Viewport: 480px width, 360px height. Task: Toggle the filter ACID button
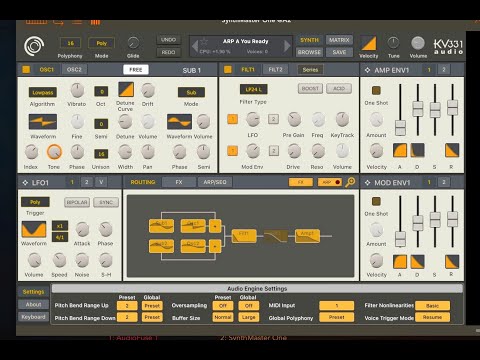pos(339,88)
